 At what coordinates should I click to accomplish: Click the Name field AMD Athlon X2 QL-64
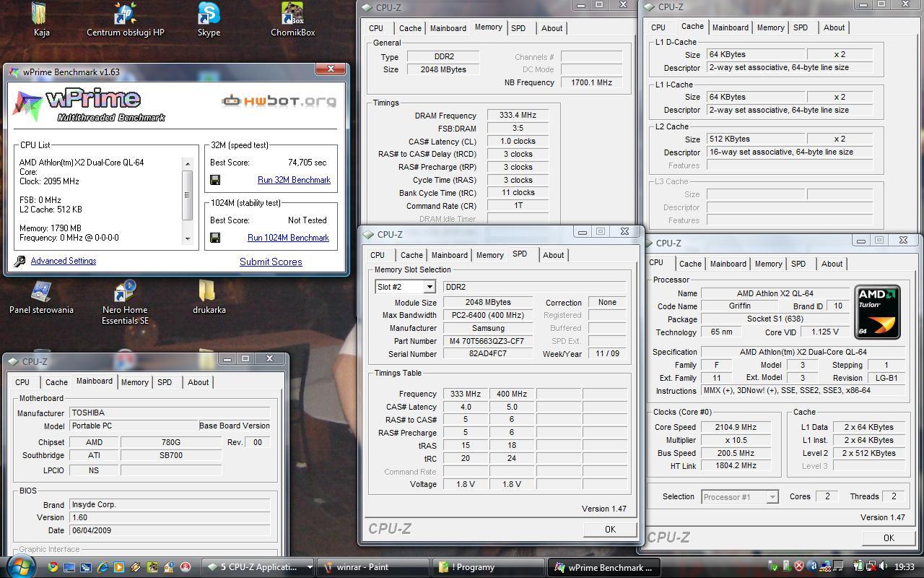pyautogui.click(x=775, y=293)
